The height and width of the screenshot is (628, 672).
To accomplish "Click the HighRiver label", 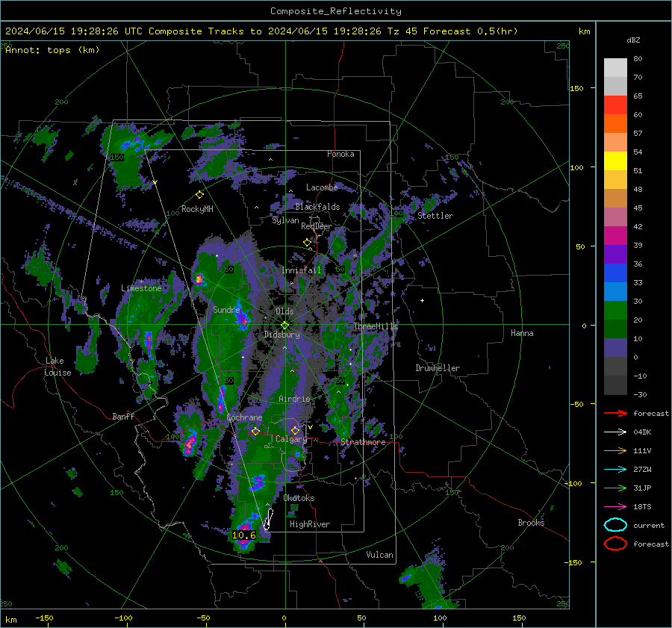I will click(310, 524).
